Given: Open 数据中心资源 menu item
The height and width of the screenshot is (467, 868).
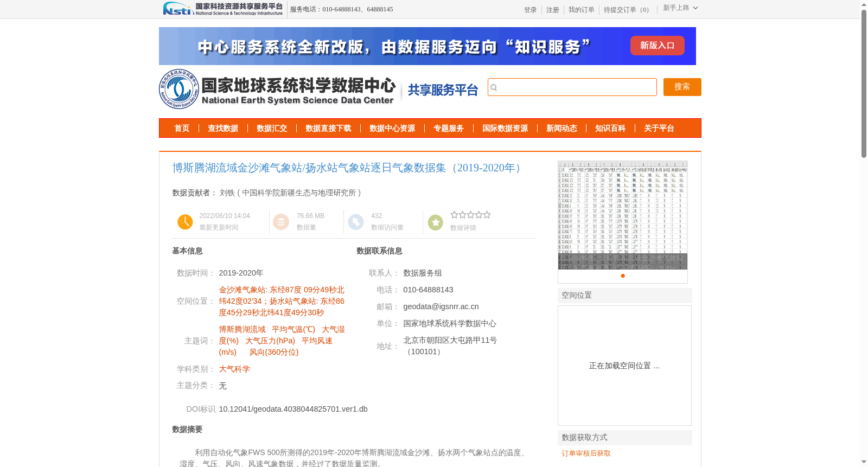Looking at the screenshot, I should click(392, 128).
